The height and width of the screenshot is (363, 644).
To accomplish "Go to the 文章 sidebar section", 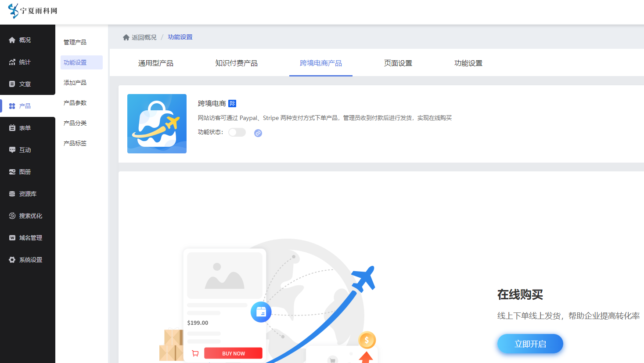I will (28, 84).
